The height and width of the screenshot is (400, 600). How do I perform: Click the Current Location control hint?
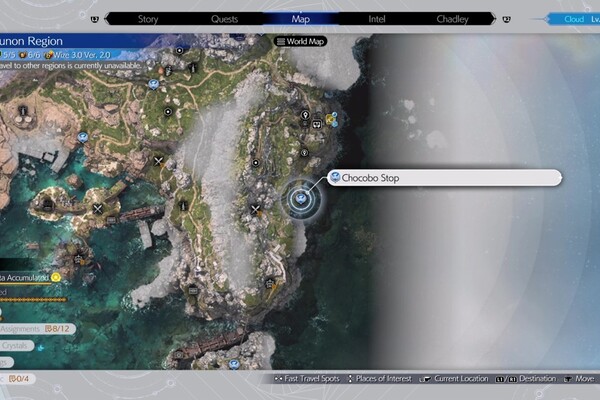(x=454, y=379)
